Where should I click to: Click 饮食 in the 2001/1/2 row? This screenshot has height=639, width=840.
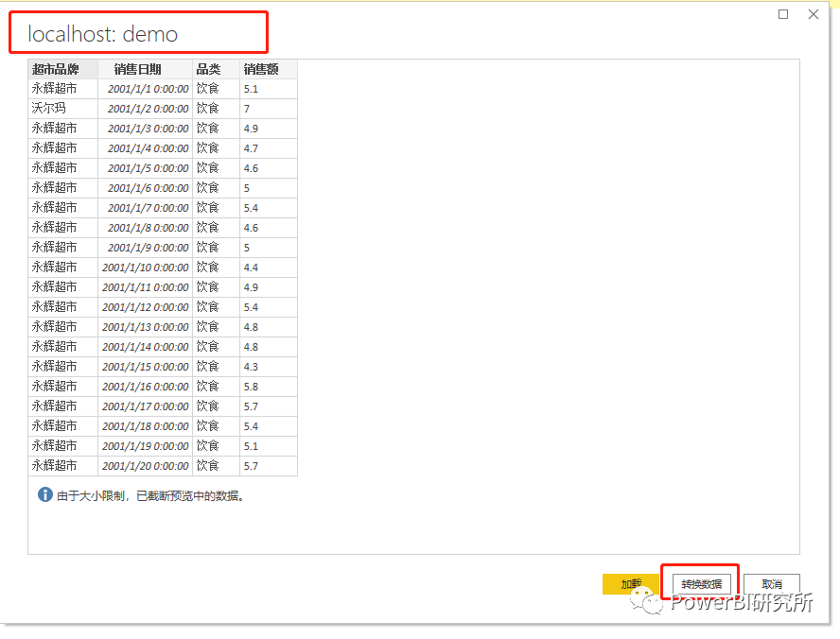(216, 109)
